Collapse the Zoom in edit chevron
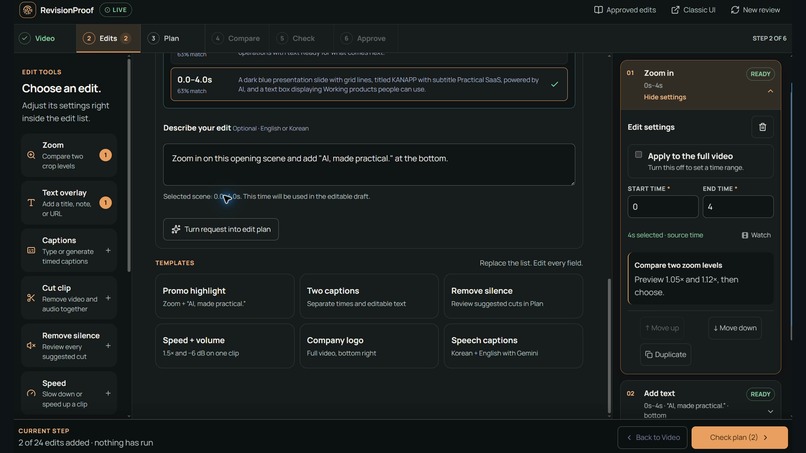This screenshot has height=453, width=806. (770, 91)
